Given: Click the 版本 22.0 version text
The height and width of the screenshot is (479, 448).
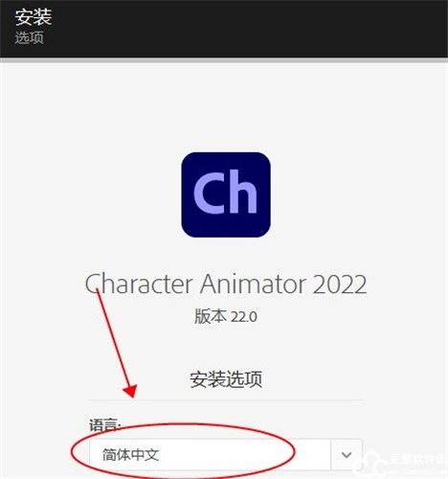Looking at the screenshot, I should (x=226, y=317).
